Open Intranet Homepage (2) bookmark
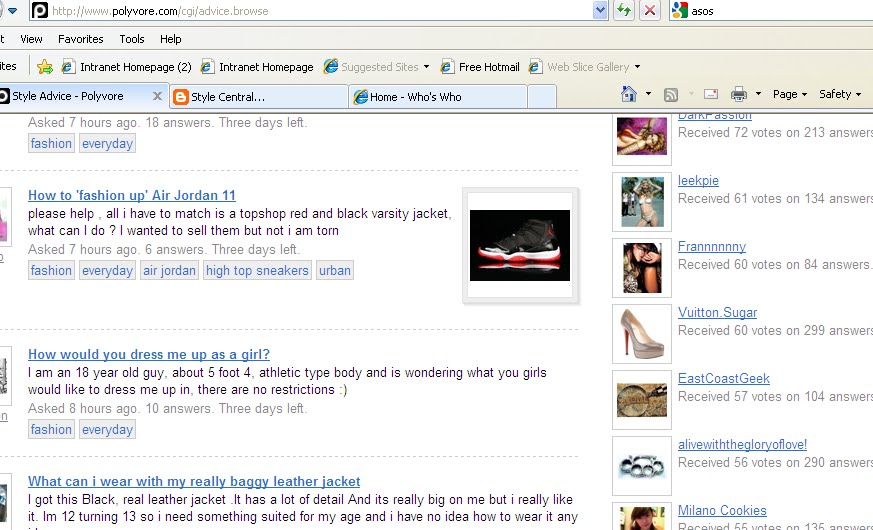This screenshot has height=530, width=873. coord(126,67)
